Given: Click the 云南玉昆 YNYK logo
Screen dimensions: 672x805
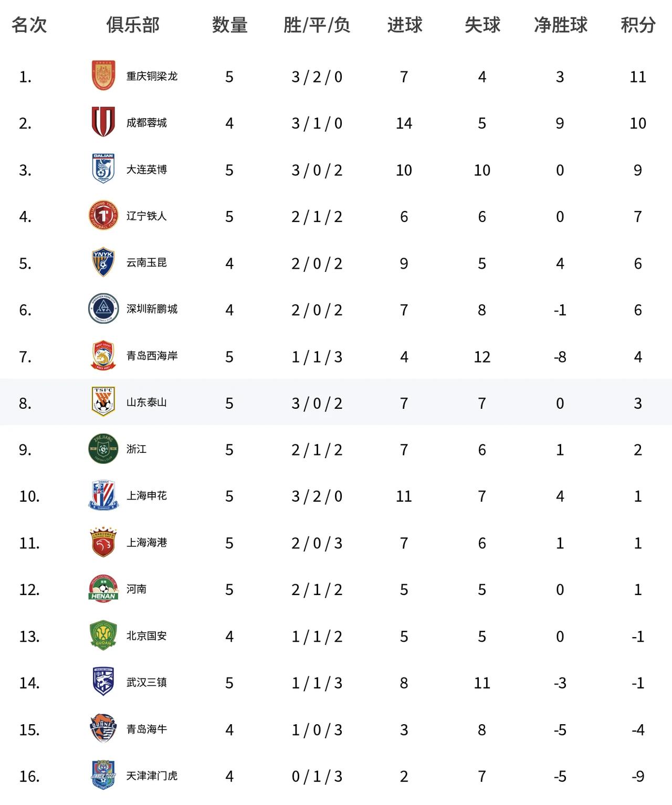Looking at the screenshot, I should pyautogui.click(x=103, y=262).
